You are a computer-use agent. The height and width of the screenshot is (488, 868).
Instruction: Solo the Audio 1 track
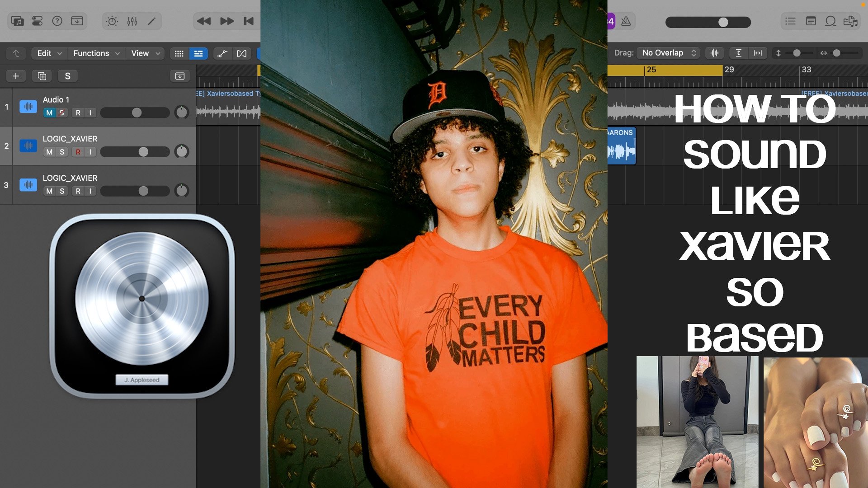tap(62, 113)
